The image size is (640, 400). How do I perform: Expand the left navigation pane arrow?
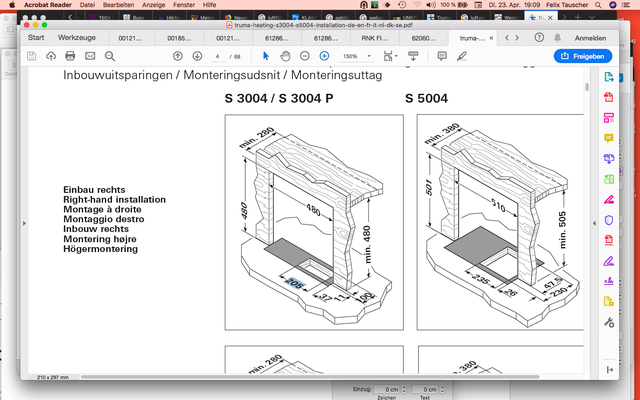click(24, 223)
